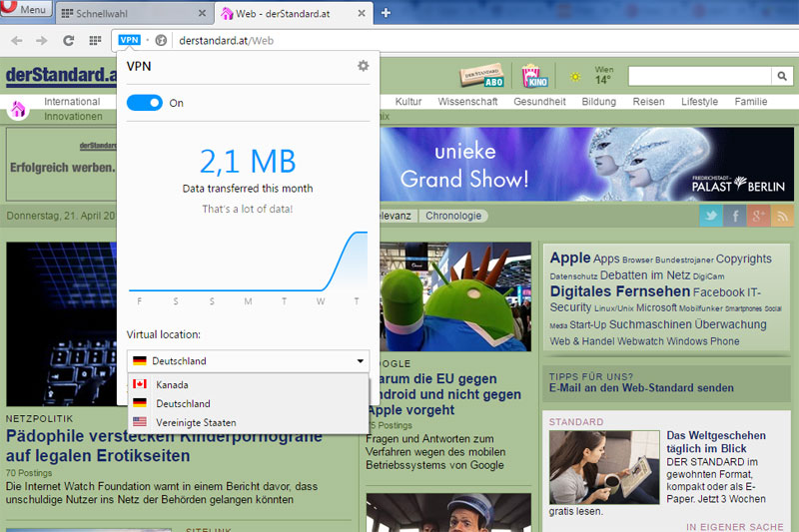Open a new tab with plus button
Screen dimensions: 799x532
(386, 13)
